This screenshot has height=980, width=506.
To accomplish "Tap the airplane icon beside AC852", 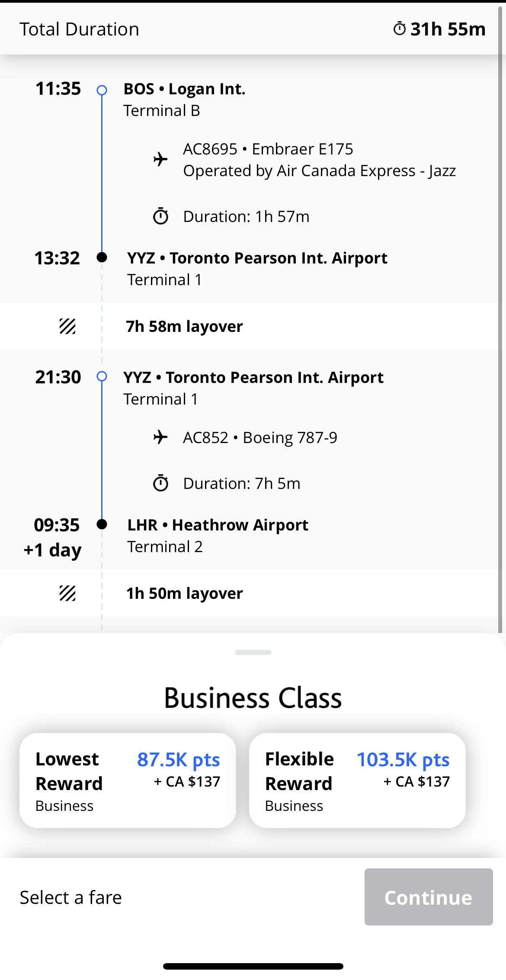I will tap(160, 437).
